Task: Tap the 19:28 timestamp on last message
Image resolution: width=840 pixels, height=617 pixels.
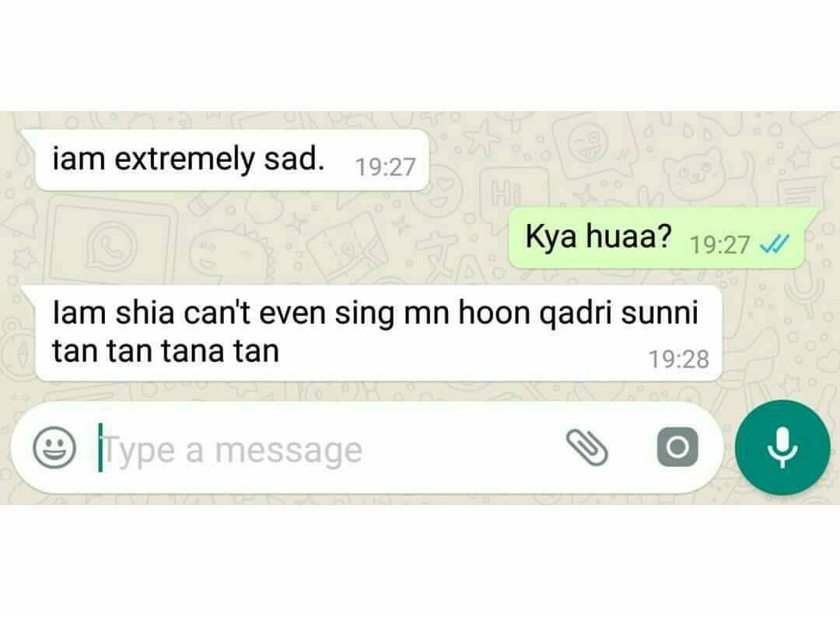Action: 679,359
